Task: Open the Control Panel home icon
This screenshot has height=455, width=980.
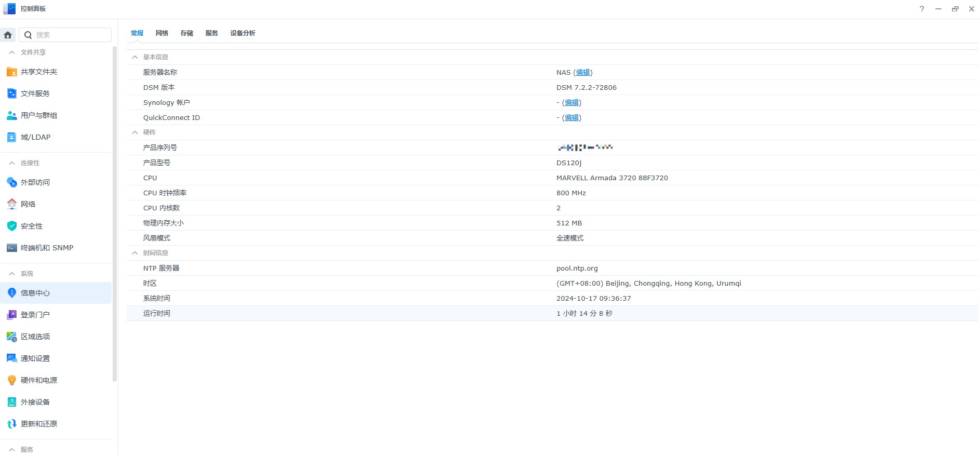Action: click(8, 35)
